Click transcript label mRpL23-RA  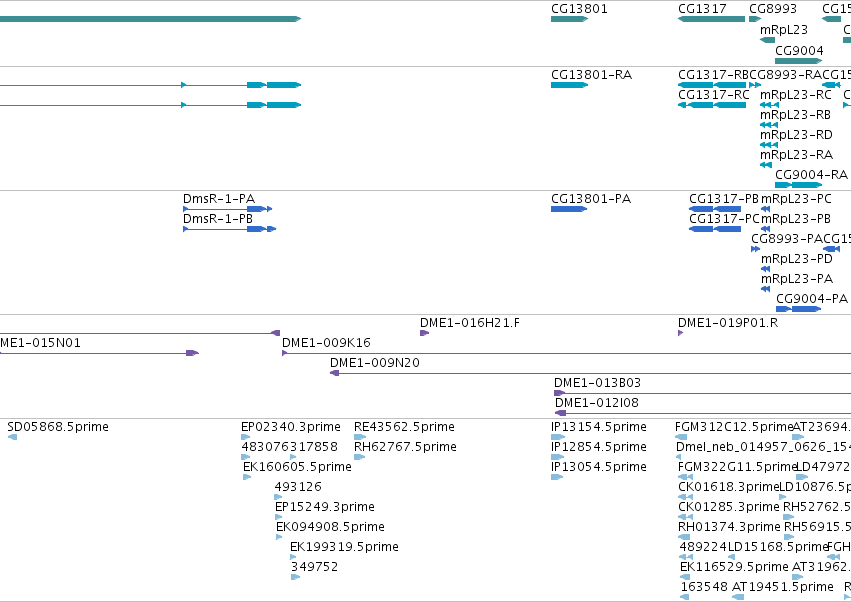coord(796,155)
